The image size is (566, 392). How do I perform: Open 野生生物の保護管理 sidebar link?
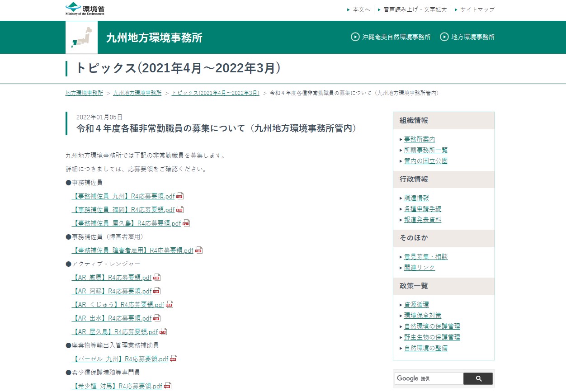[432, 337]
